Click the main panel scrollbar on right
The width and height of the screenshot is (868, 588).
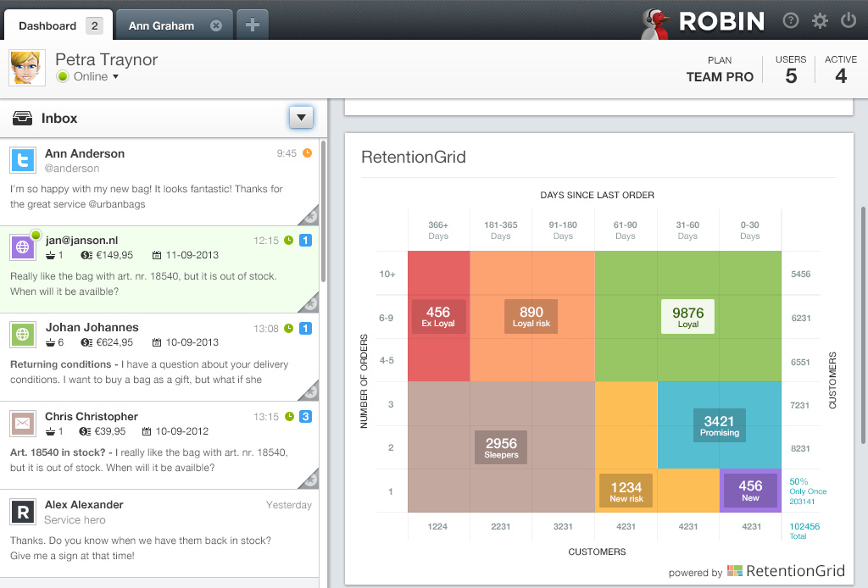click(864, 325)
